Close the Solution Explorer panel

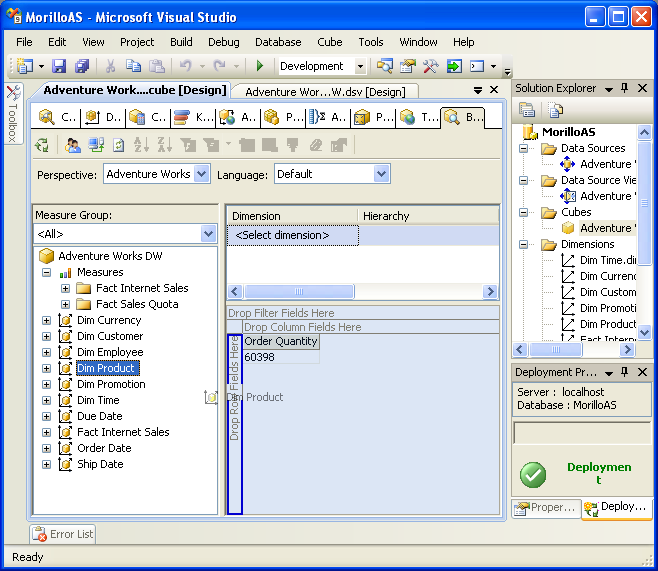tap(642, 88)
